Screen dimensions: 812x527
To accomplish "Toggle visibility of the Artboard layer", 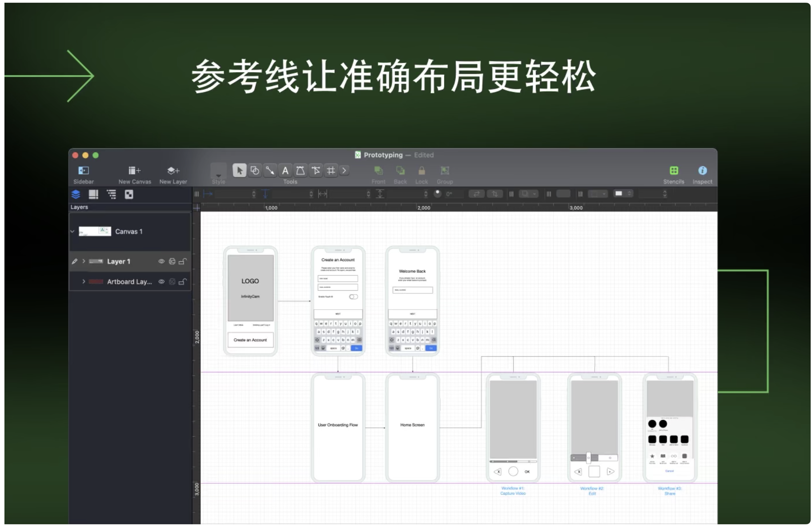I will pyautogui.click(x=161, y=282).
